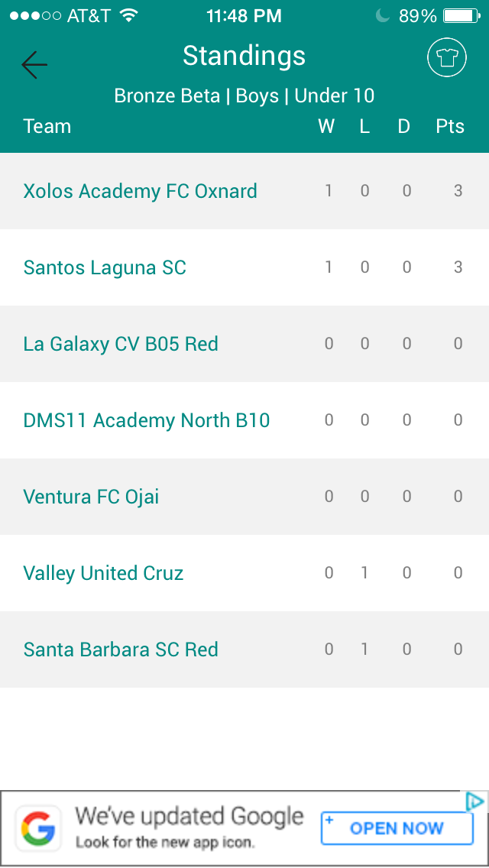Screen dimensions: 489x868
Task: Tap the battery indicator icon
Action: tap(461, 16)
